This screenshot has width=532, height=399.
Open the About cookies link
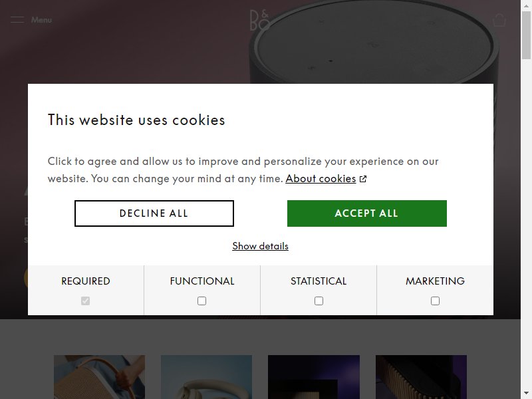(321, 179)
